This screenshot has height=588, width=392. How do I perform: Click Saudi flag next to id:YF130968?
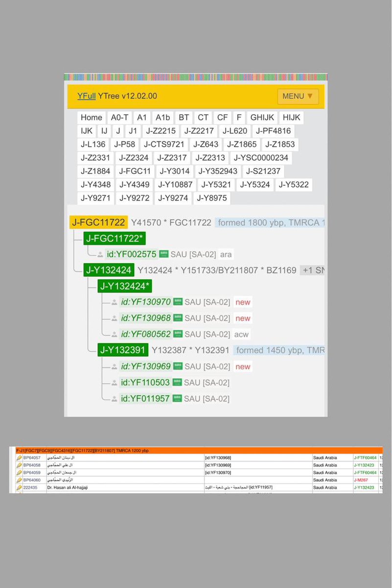point(178,318)
